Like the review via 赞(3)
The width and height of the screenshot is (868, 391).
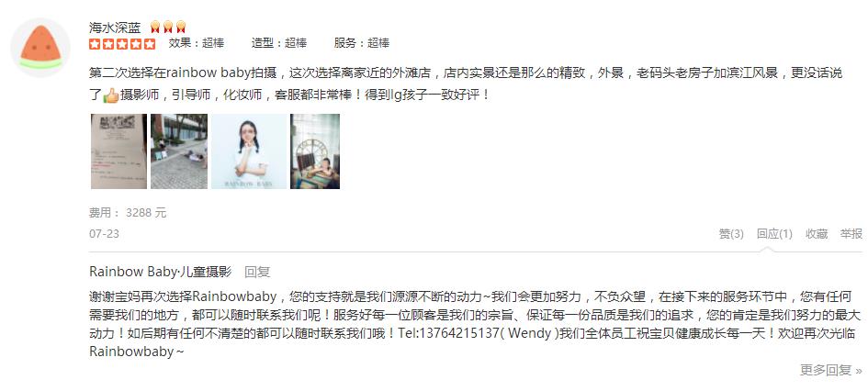pos(731,234)
